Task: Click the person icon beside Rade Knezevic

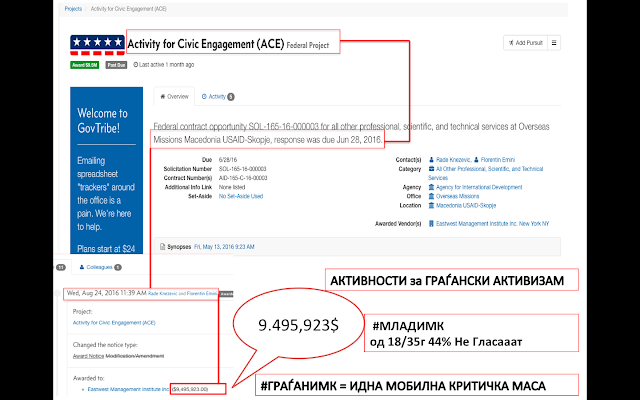Action: pos(431,160)
